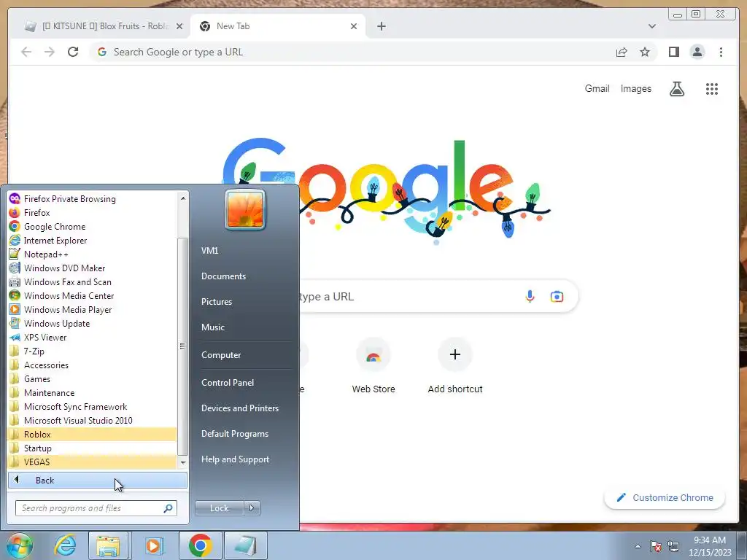The height and width of the screenshot is (560, 747).
Task: Click the Gmail link
Action: (597, 88)
